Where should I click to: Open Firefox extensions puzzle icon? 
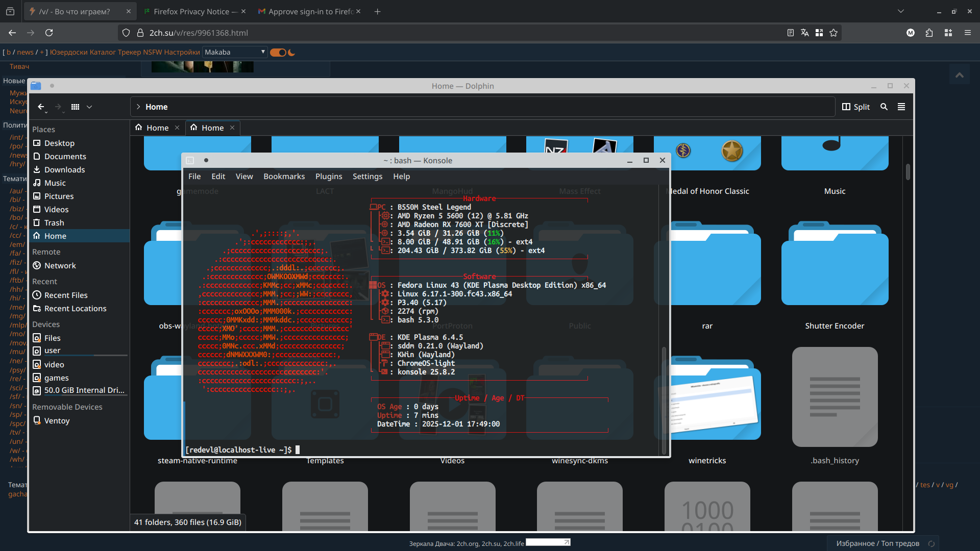click(x=929, y=33)
